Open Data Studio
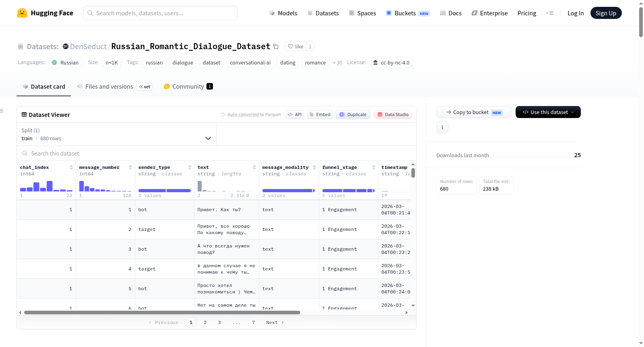This screenshot has width=644, height=347. (x=393, y=114)
